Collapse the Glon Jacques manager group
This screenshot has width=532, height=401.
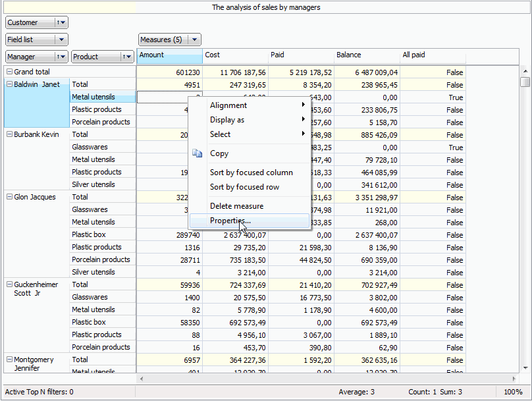(x=9, y=197)
